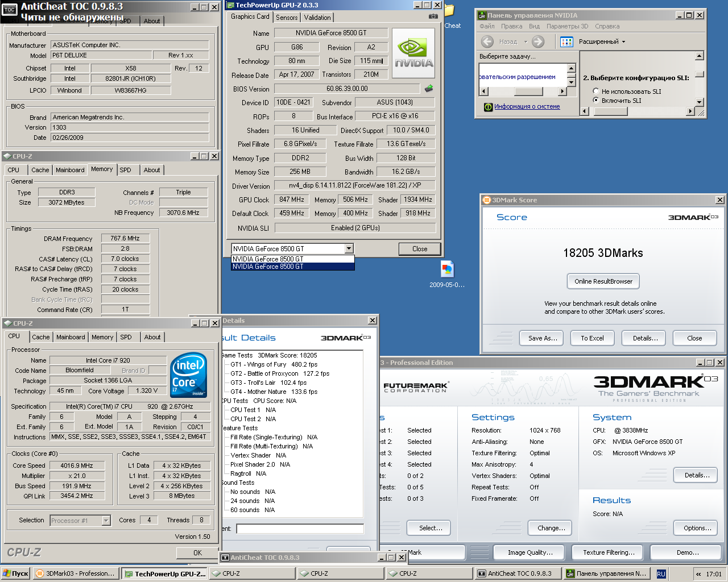Viewport: 728px width, 582px height.
Task: Choose the first NVIDIA GeForce 8500 GT list entry
Action: (x=293, y=259)
